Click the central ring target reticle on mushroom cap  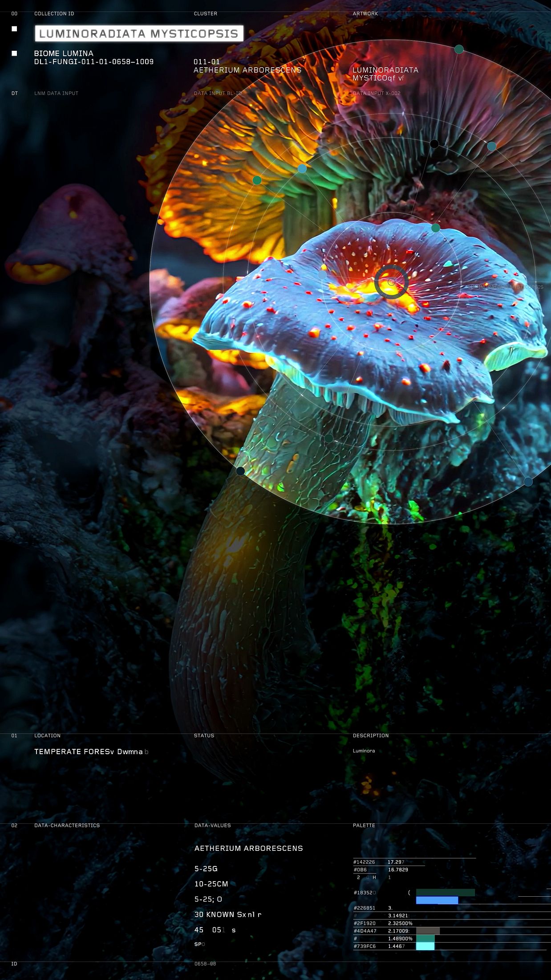tap(391, 282)
